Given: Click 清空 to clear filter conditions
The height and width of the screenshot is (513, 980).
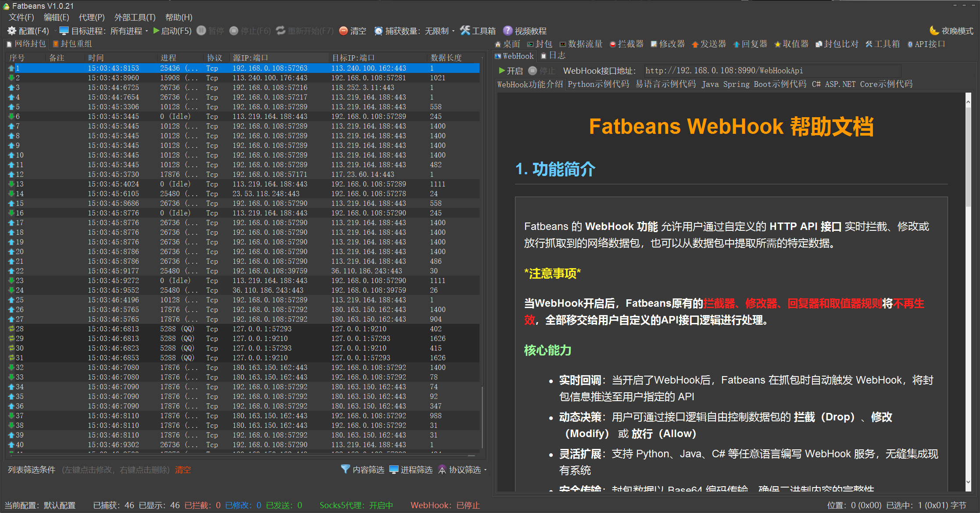Looking at the screenshot, I should tap(182, 470).
